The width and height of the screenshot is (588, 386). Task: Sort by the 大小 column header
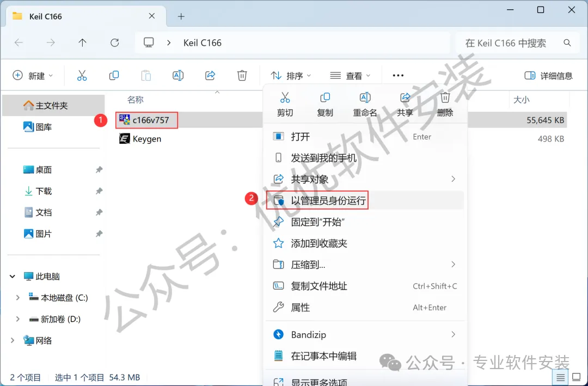[x=521, y=100]
